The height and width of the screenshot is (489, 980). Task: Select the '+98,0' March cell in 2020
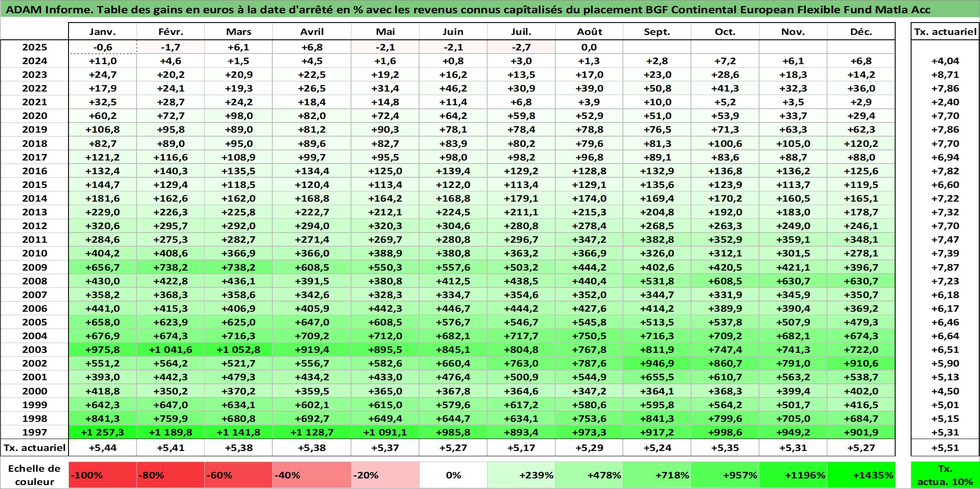(239, 116)
